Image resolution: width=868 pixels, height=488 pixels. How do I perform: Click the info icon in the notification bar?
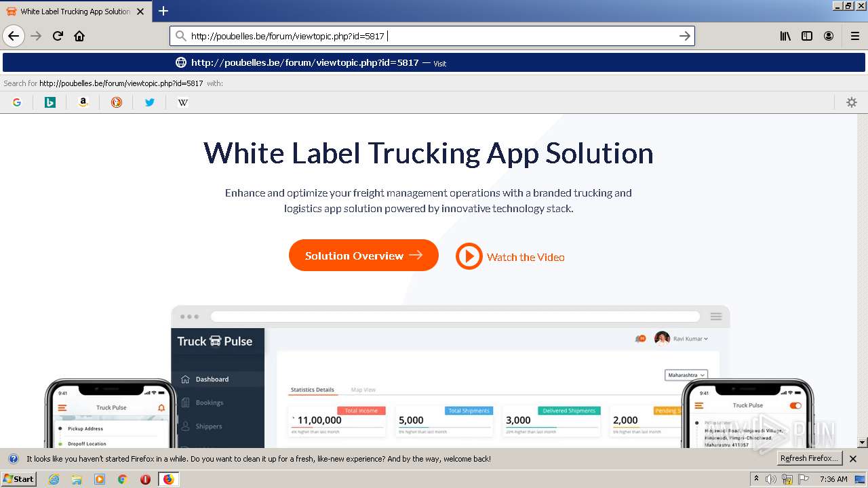(x=13, y=459)
